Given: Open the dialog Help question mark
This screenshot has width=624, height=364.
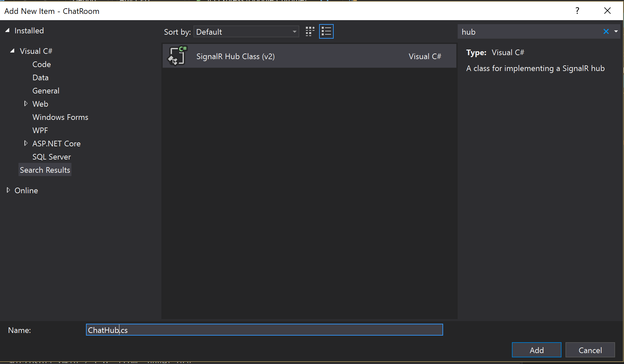Looking at the screenshot, I should pos(577,11).
